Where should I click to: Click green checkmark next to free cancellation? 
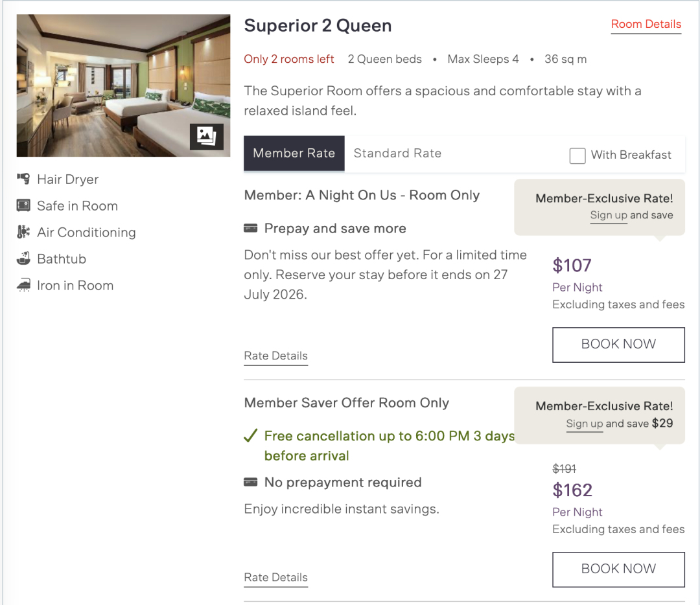pos(250,435)
